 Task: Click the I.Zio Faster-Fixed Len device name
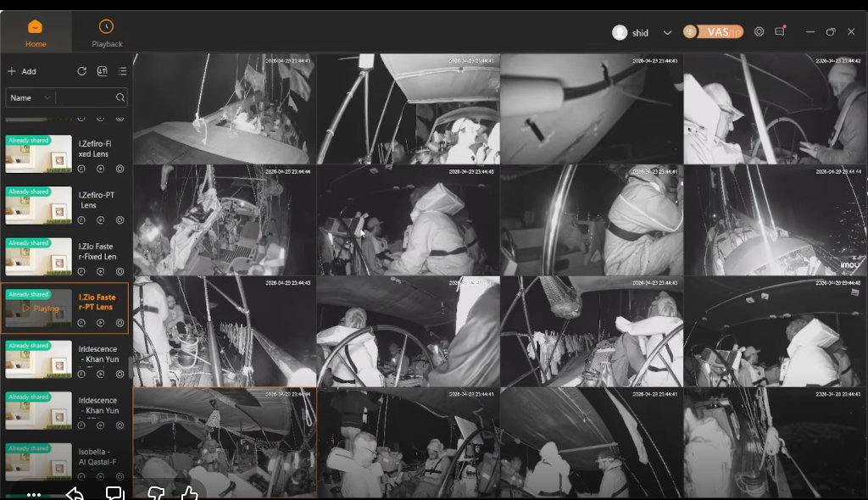point(97,252)
